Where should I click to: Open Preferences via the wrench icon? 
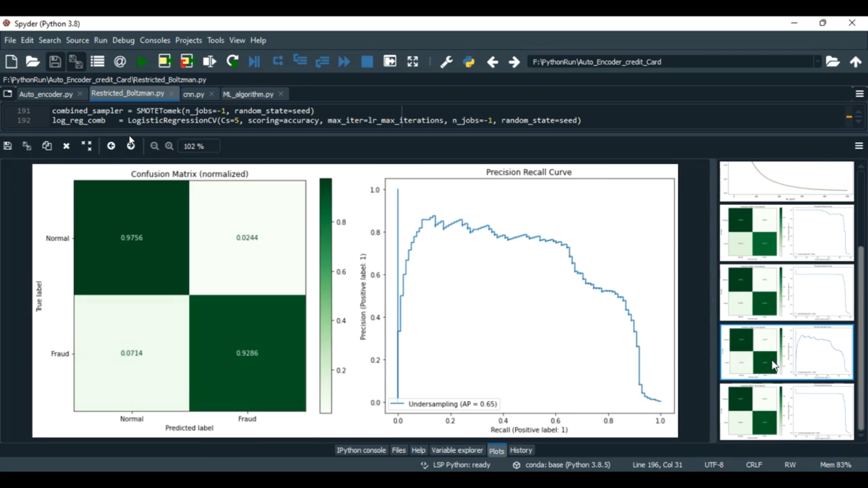[446, 62]
